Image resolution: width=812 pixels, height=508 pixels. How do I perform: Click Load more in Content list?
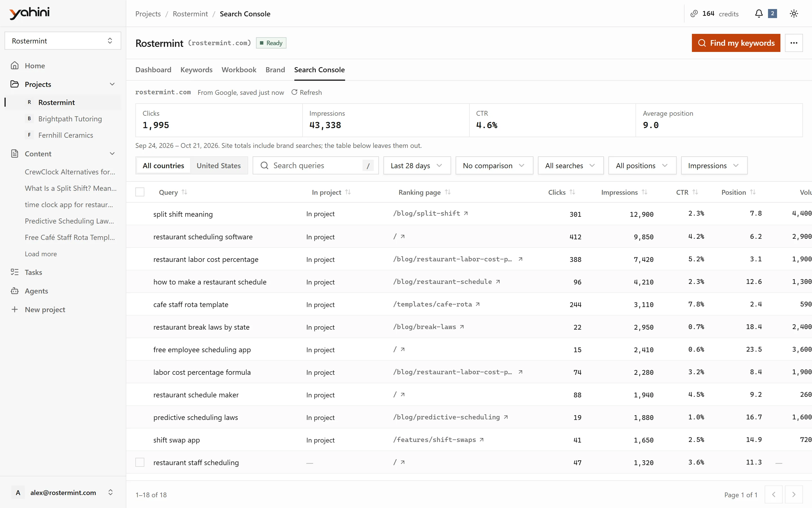[x=41, y=254]
